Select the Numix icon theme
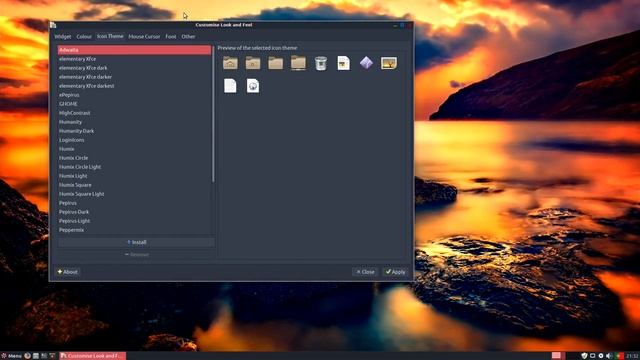Image resolution: width=640 pixels, height=360 pixels. tap(135, 149)
